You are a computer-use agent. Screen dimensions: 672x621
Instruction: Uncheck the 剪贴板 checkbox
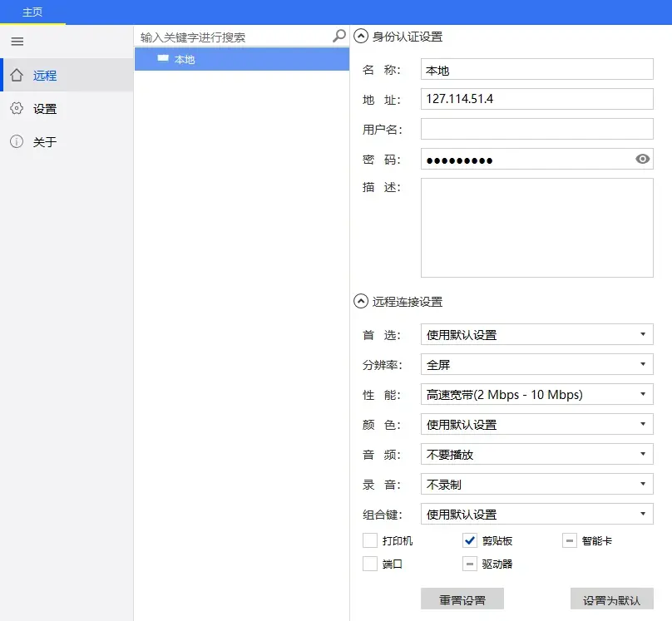tap(470, 540)
